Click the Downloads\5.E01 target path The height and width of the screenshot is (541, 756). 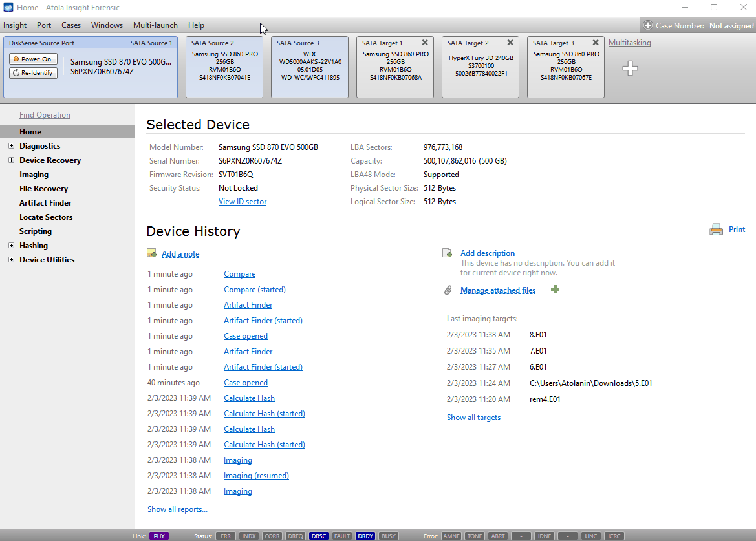point(590,383)
